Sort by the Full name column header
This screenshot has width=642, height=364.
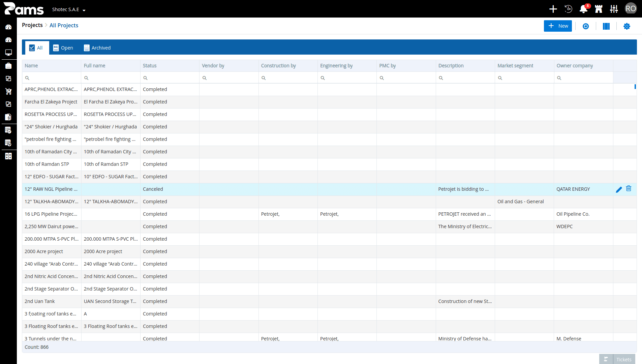pos(111,66)
